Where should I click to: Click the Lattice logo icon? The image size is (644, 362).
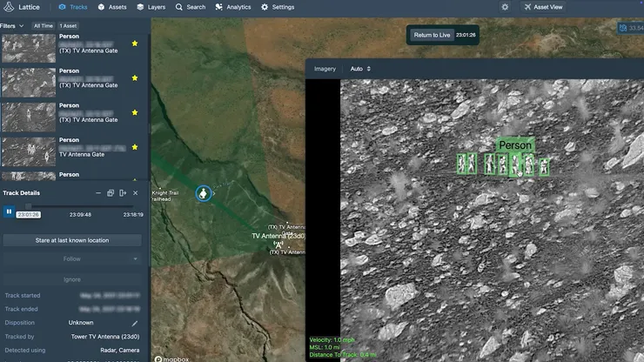[8, 7]
